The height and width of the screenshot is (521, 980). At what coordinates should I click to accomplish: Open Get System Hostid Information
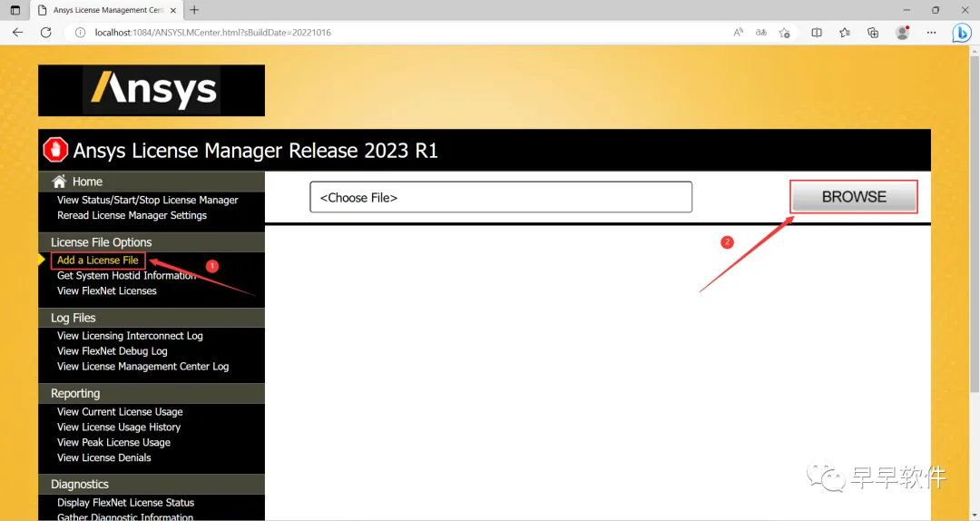(x=127, y=275)
